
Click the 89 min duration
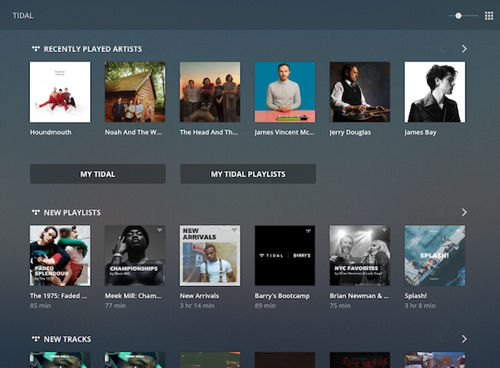tap(265, 306)
